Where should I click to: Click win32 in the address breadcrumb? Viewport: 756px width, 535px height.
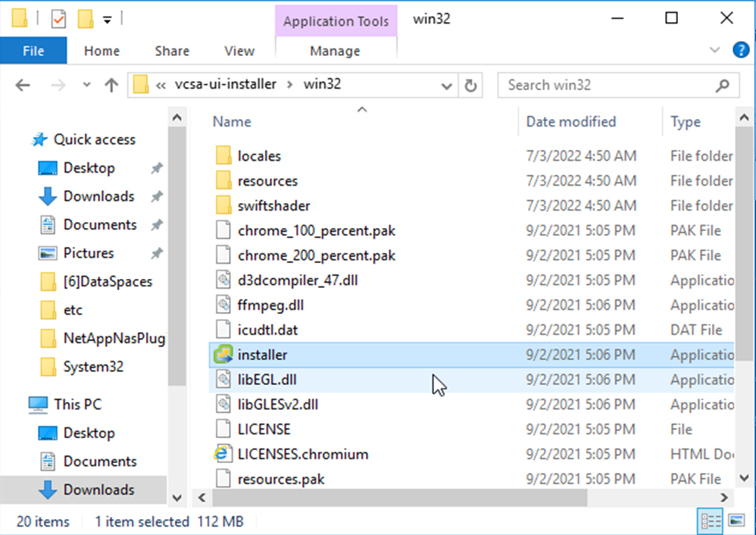[322, 84]
